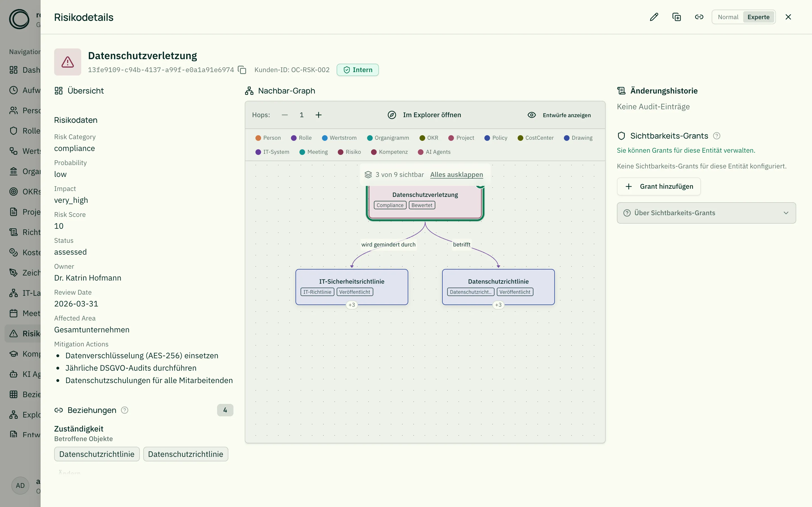
Task: Click the link icon in header toolbar
Action: point(699,17)
